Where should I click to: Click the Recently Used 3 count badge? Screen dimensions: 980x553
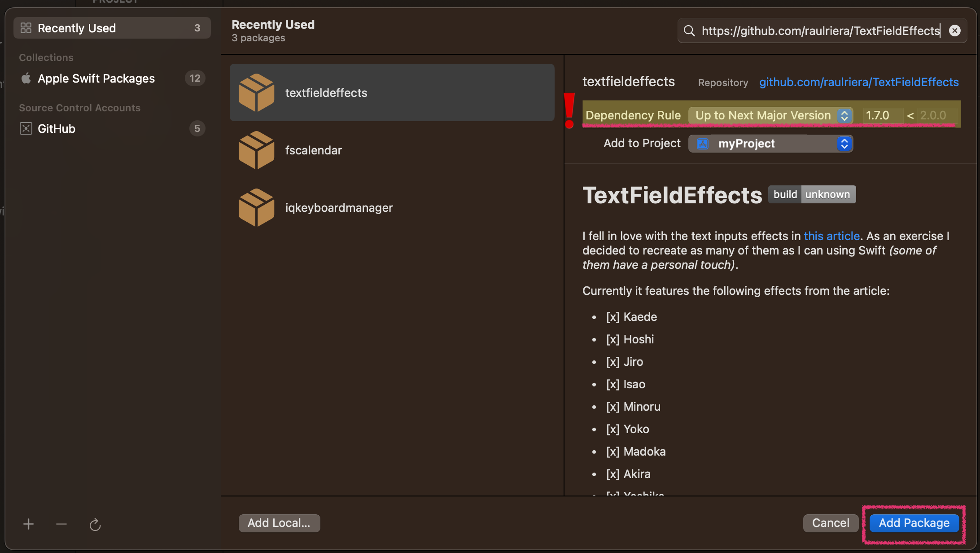pos(197,28)
